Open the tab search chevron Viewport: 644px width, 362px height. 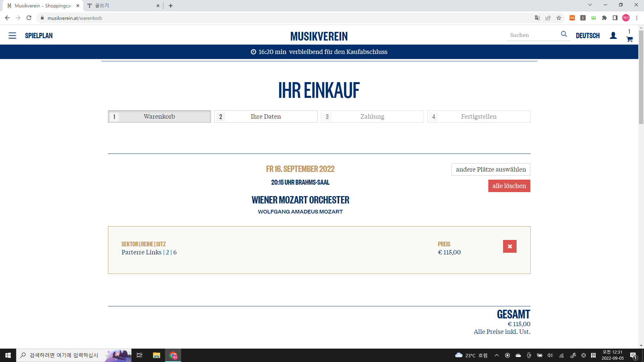[590, 5]
